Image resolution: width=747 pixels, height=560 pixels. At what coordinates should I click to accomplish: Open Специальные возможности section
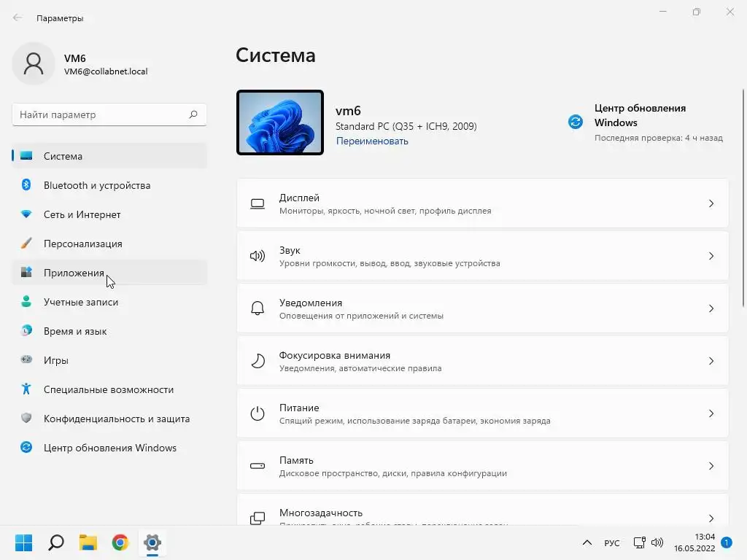coord(109,389)
